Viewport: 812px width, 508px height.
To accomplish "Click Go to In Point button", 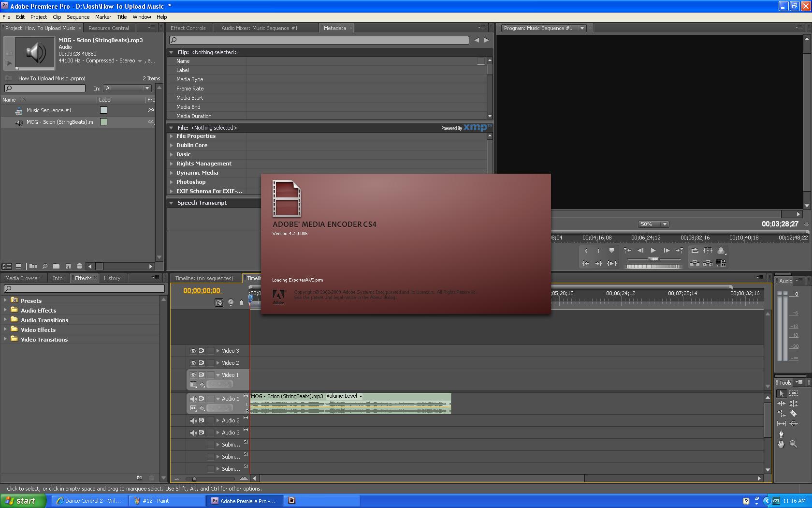I will [586, 263].
